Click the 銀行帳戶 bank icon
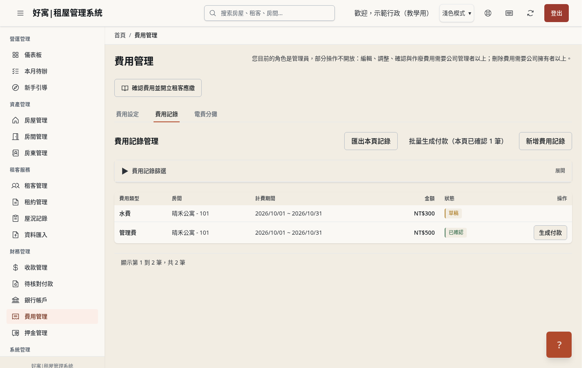This screenshot has width=588, height=368. (x=16, y=300)
